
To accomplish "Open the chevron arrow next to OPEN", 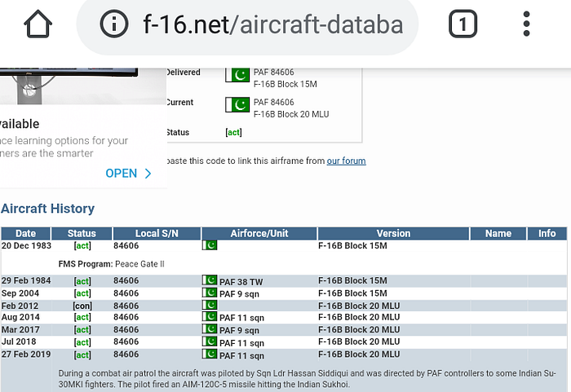I will tap(148, 174).
